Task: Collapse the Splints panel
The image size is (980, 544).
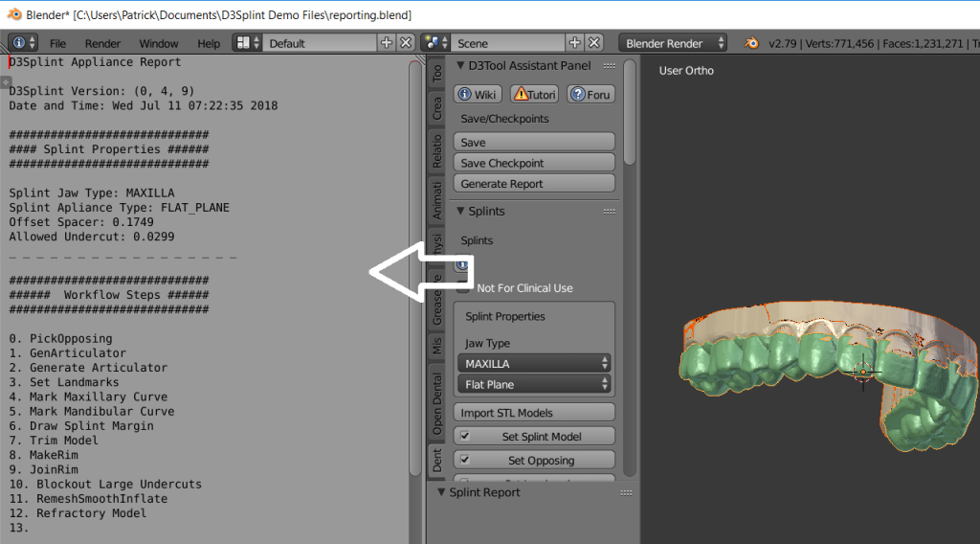Action: coord(460,211)
